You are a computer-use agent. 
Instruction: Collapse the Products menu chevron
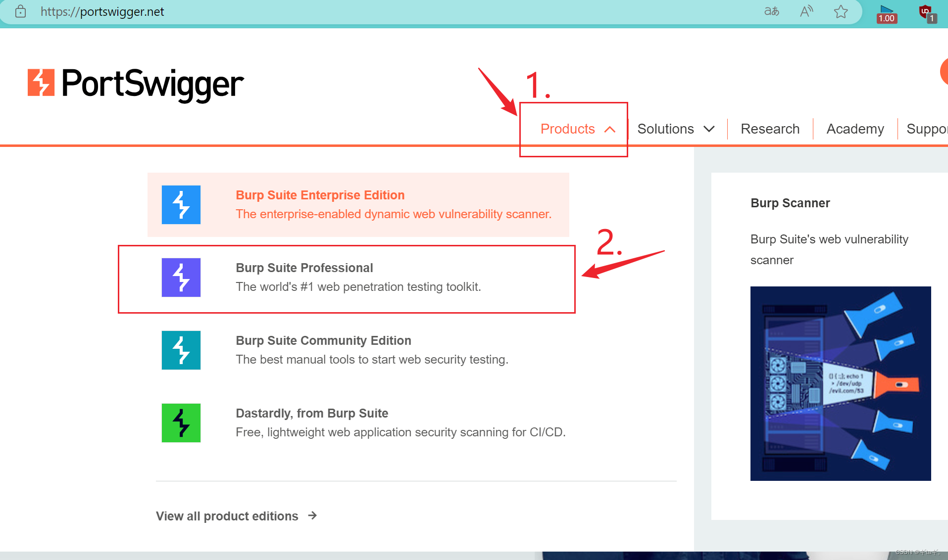pyautogui.click(x=610, y=130)
